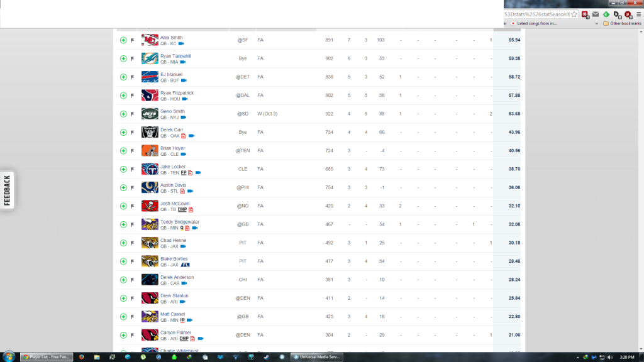Add Derek Carr with the plus icon
This screenshot has width=644, height=362.
point(123,132)
